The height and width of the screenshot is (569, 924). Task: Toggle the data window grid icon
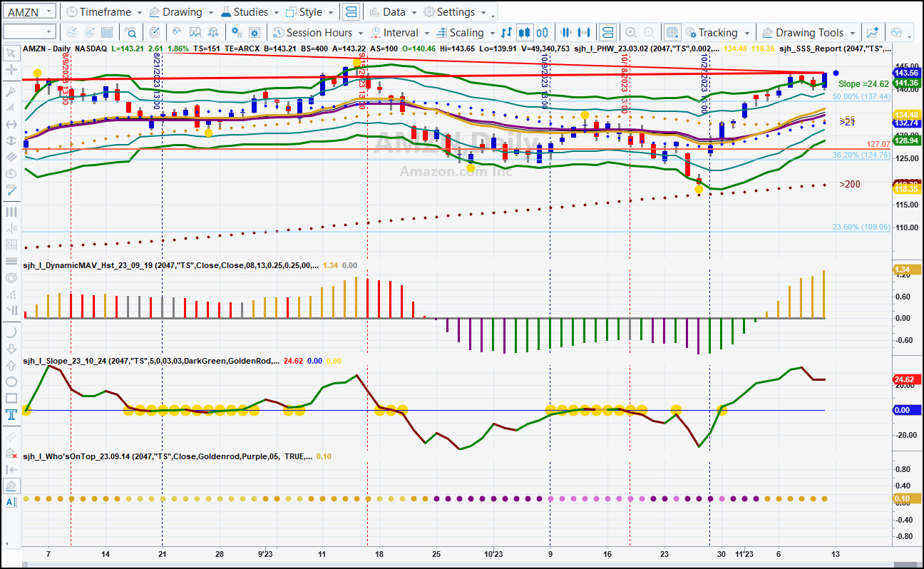tap(672, 32)
